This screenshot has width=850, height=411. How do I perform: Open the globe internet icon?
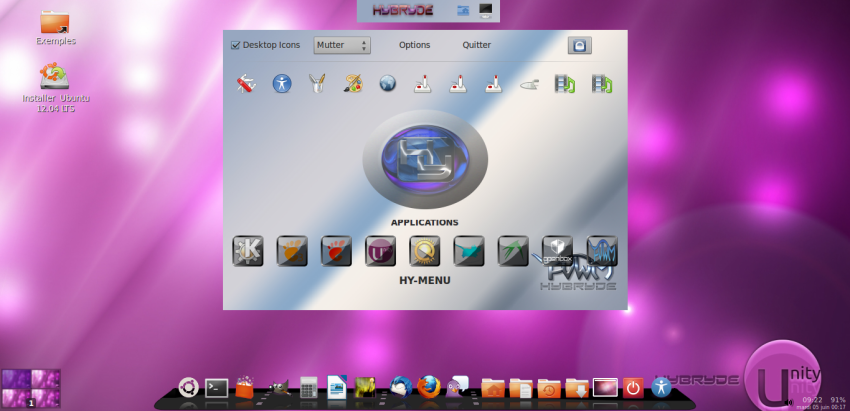point(387,84)
